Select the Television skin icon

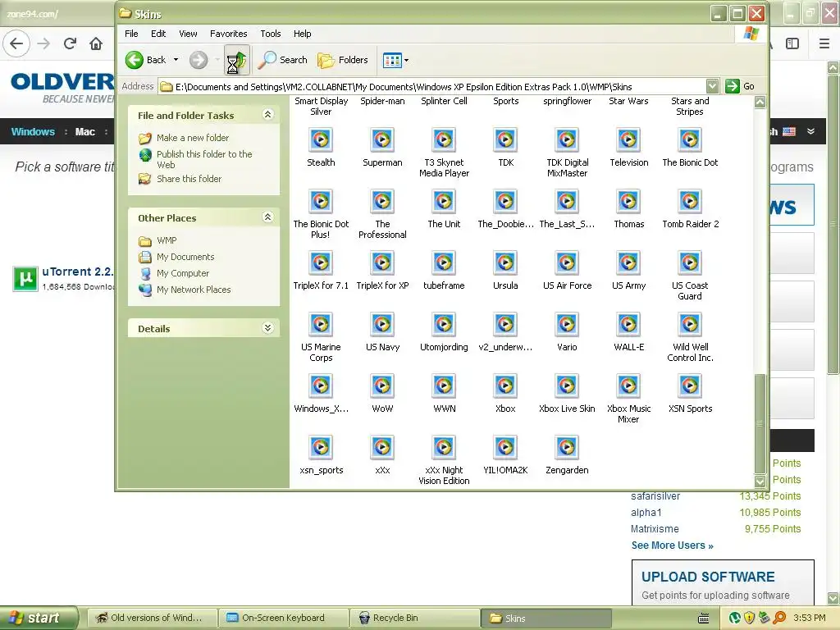628,140
